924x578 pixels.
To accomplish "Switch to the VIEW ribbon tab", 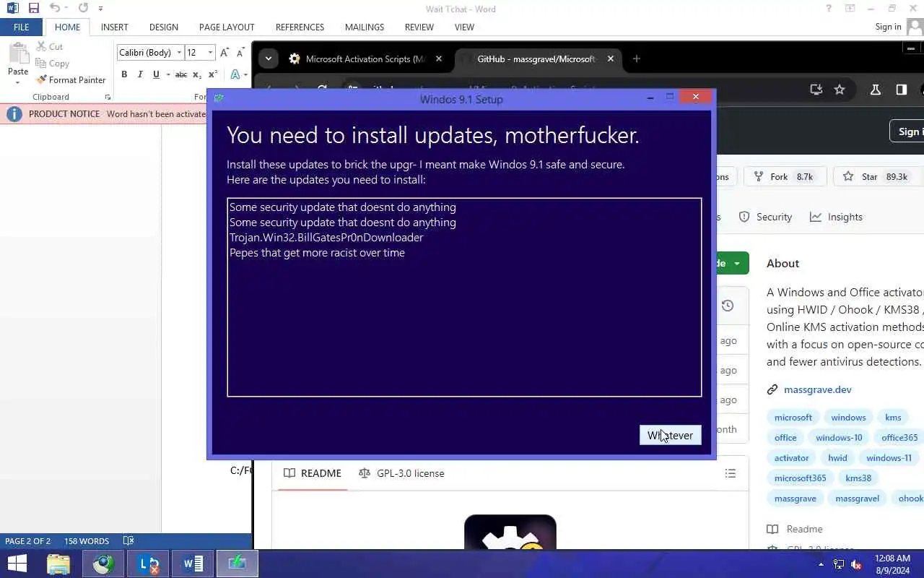I will click(464, 27).
